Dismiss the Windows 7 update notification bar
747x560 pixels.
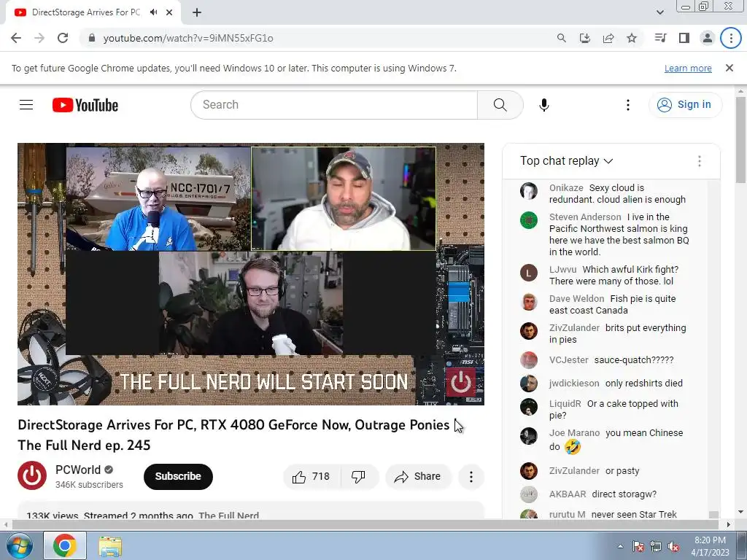[729, 68]
